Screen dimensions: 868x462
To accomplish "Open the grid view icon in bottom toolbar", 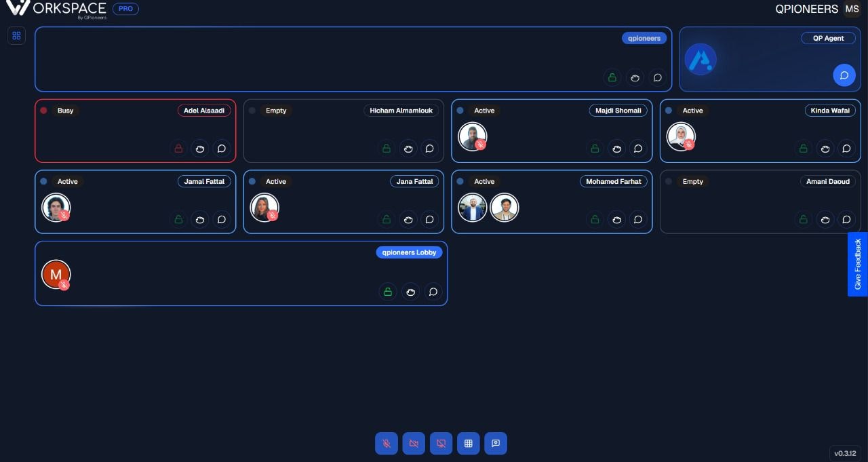I will coord(468,443).
